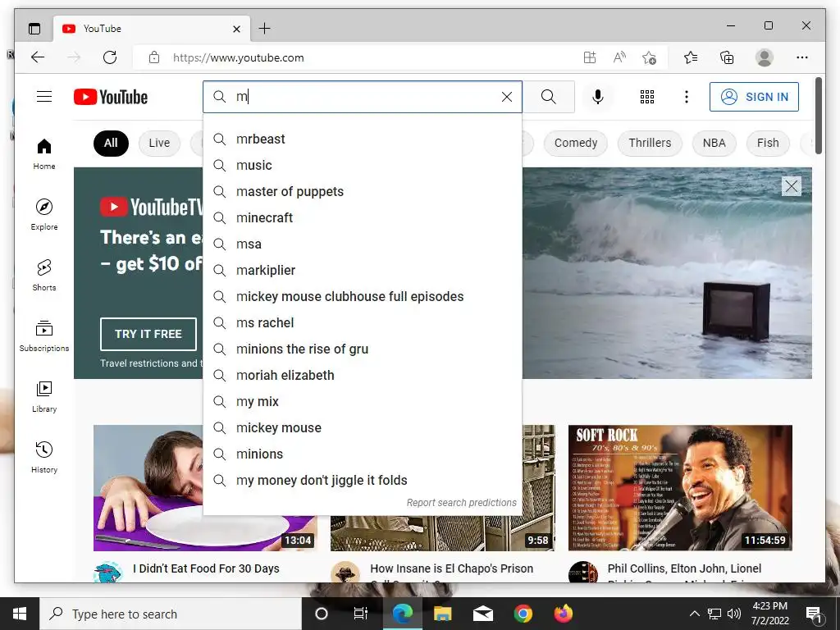Image resolution: width=840 pixels, height=630 pixels.
Task: Open Library in the sidebar
Action: 44,396
